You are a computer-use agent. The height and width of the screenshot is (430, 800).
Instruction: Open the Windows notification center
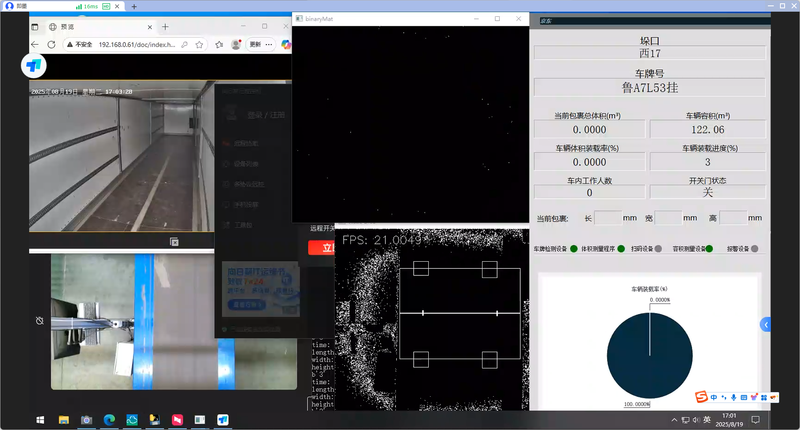[756, 420]
